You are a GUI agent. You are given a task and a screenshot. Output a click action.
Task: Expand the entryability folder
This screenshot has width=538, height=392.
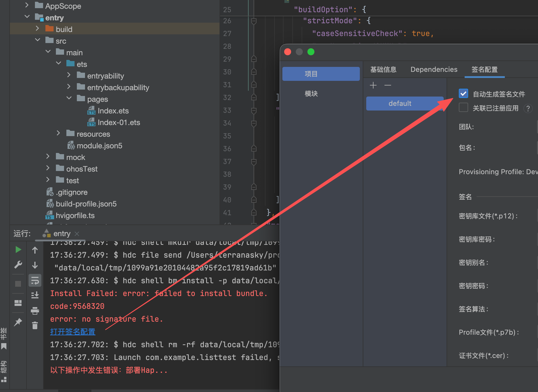pyautogui.click(x=69, y=75)
